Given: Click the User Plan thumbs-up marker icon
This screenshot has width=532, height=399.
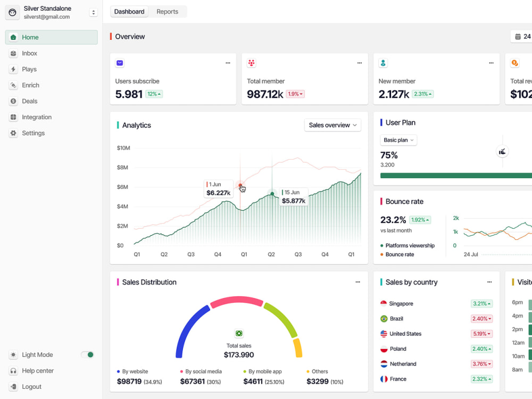Looking at the screenshot, I should pos(503,151).
